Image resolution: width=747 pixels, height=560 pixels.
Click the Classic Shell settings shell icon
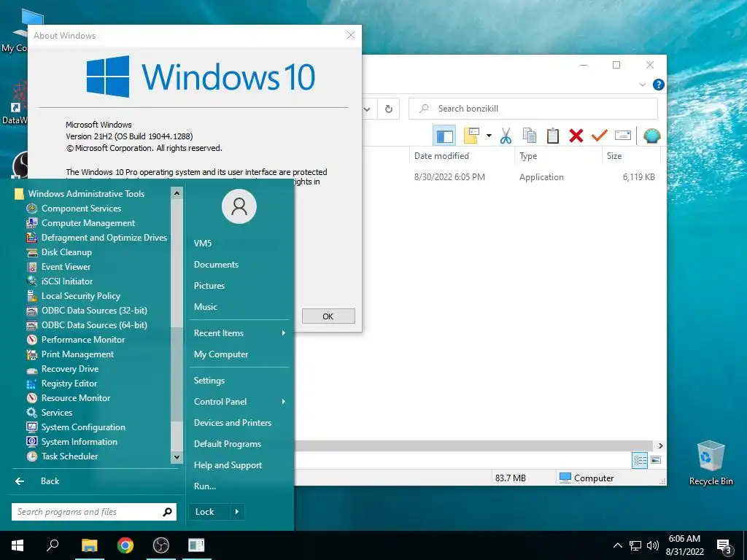(651, 136)
